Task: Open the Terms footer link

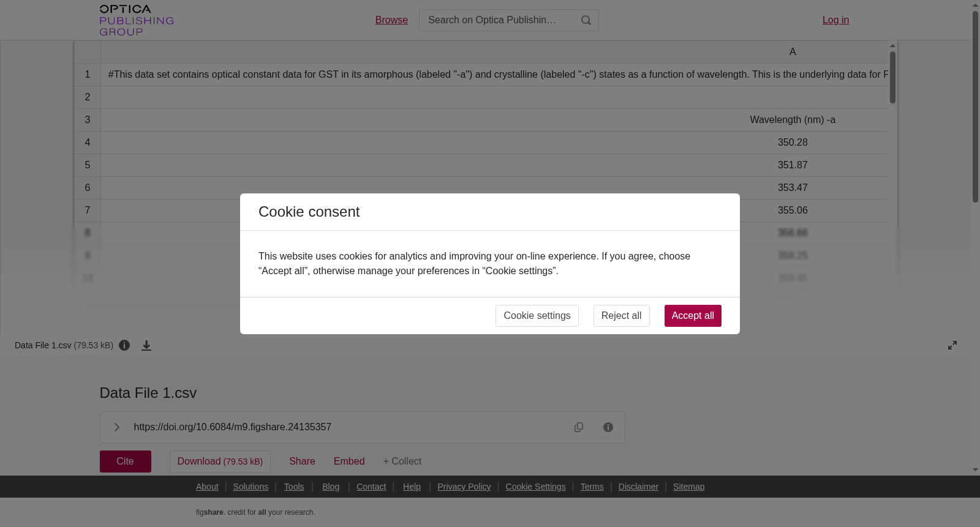Action: pyautogui.click(x=592, y=487)
